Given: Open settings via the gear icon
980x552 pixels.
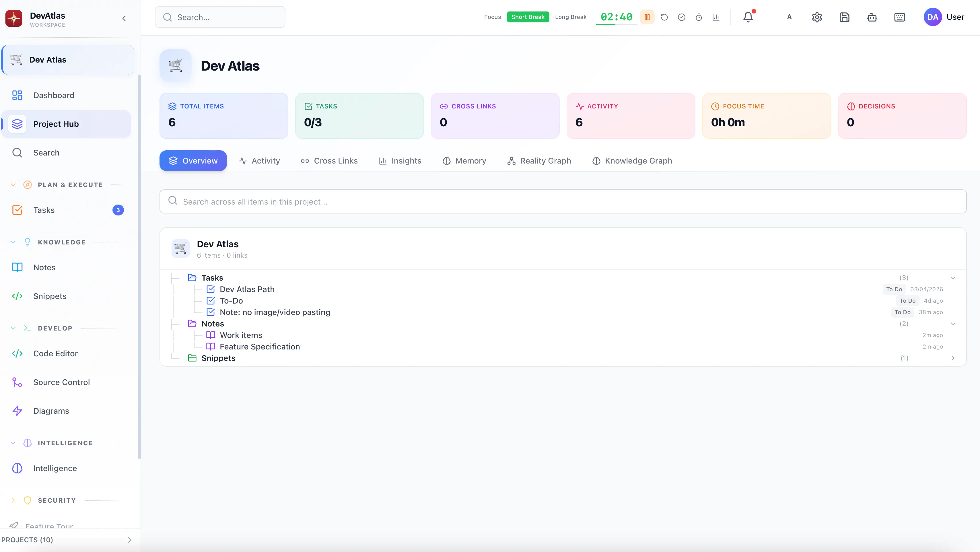Looking at the screenshot, I should pos(817,17).
